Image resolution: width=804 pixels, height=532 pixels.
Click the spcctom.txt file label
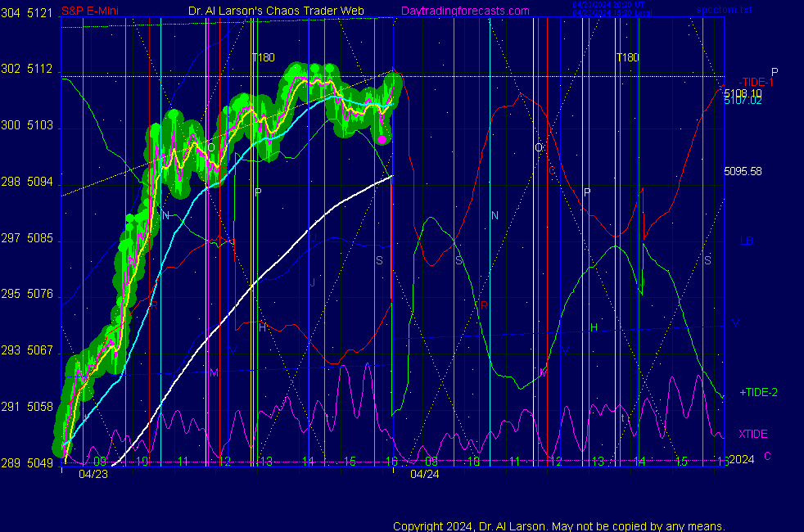point(724,10)
